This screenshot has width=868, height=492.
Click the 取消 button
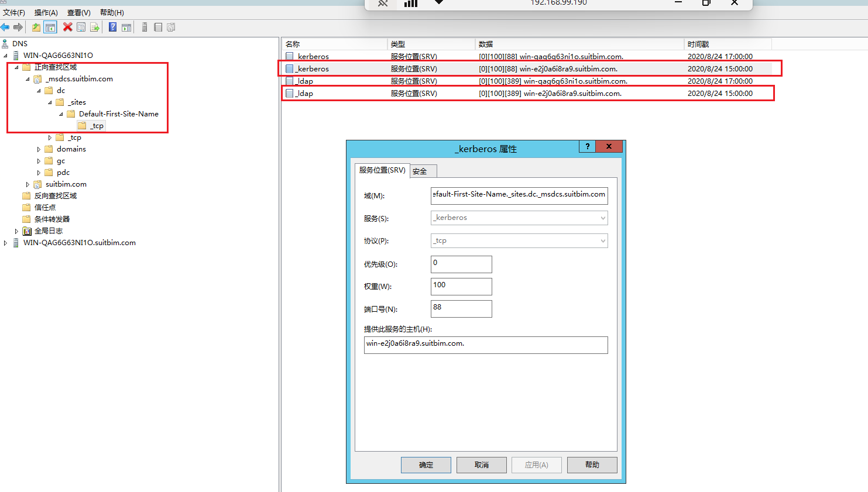(x=481, y=465)
